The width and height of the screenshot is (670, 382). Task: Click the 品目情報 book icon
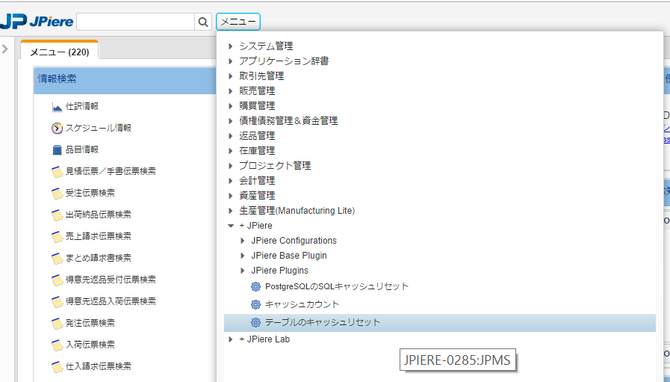(x=57, y=150)
